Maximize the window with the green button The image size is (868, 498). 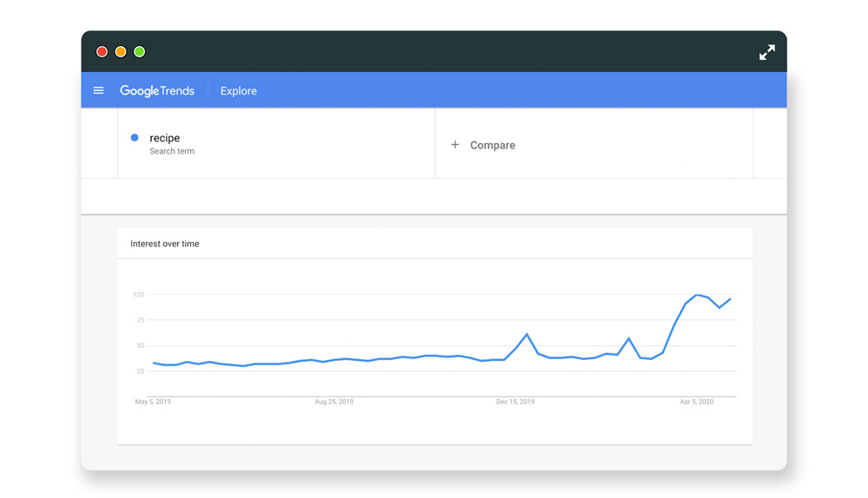tap(140, 52)
